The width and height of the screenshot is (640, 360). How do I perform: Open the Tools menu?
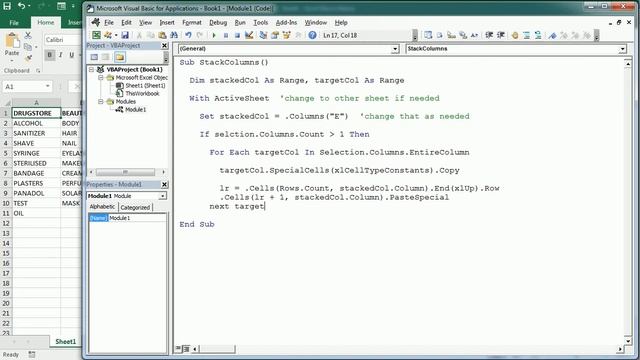click(x=260, y=22)
